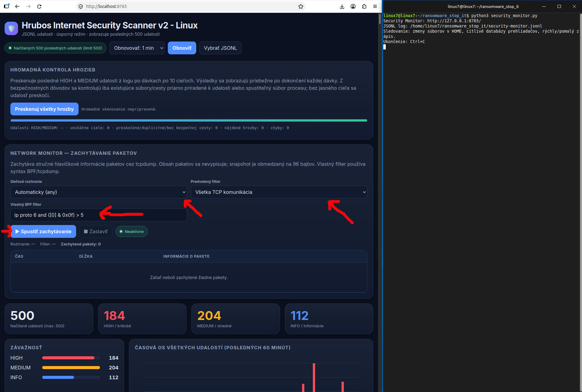Click the Zastaviť button
582x392 pixels.
(96, 231)
